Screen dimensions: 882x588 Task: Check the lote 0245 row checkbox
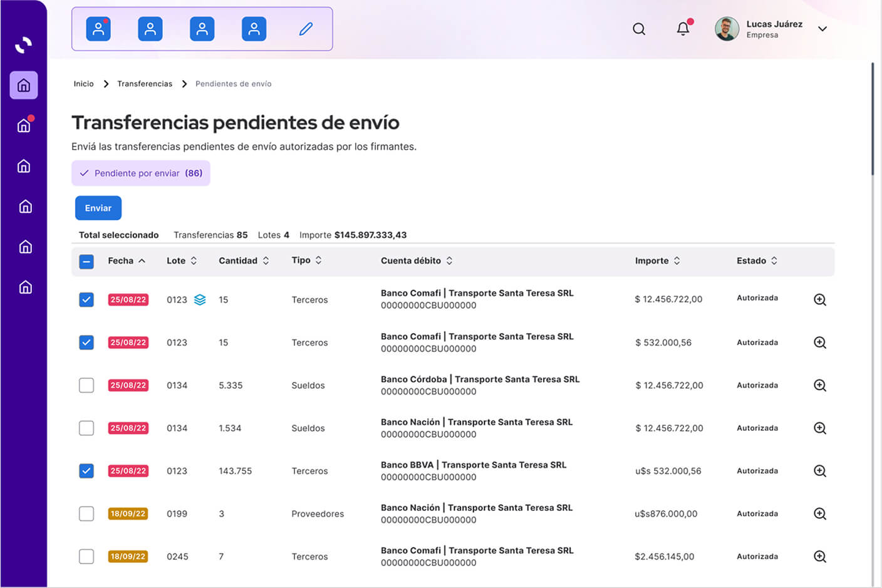point(86,556)
